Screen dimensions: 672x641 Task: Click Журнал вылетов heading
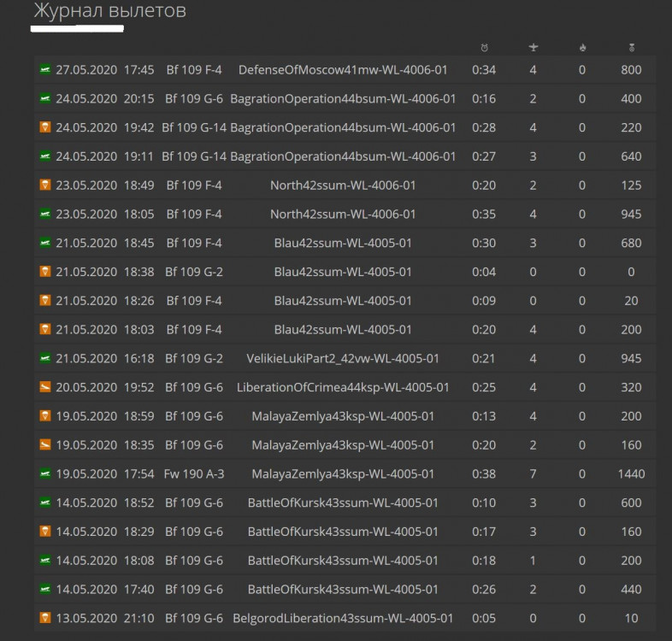coord(110,11)
